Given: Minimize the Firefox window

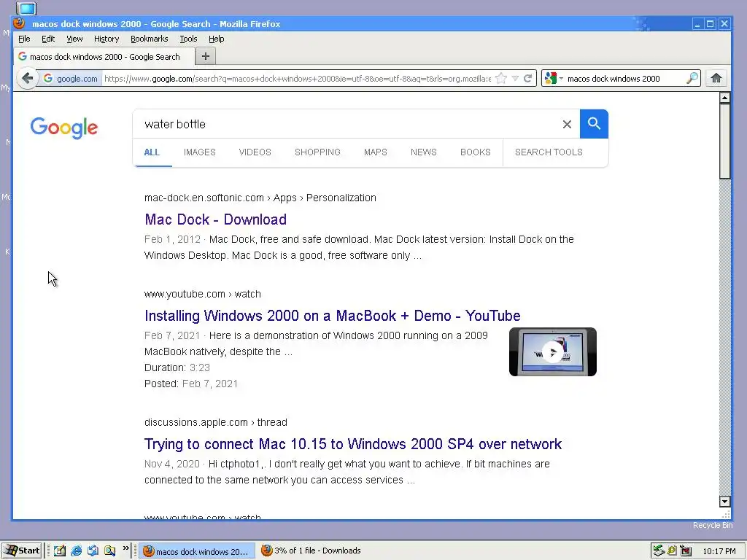Looking at the screenshot, I should click(697, 24).
